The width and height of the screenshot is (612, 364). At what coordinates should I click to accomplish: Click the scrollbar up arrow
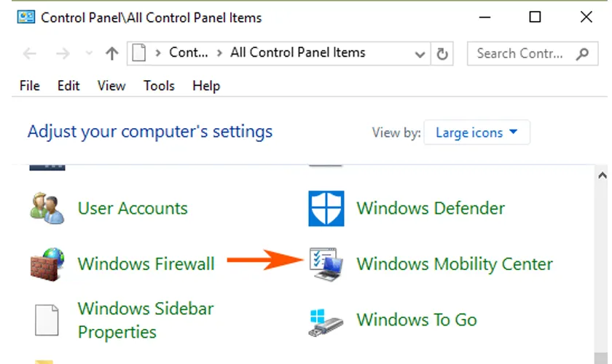click(602, 175)
